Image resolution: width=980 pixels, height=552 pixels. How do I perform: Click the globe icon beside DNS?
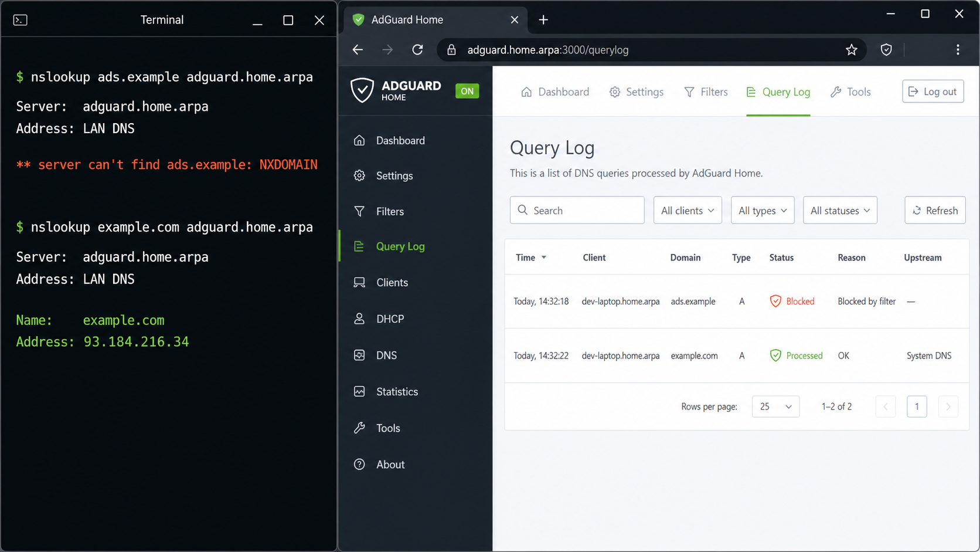tap(359, 355)
